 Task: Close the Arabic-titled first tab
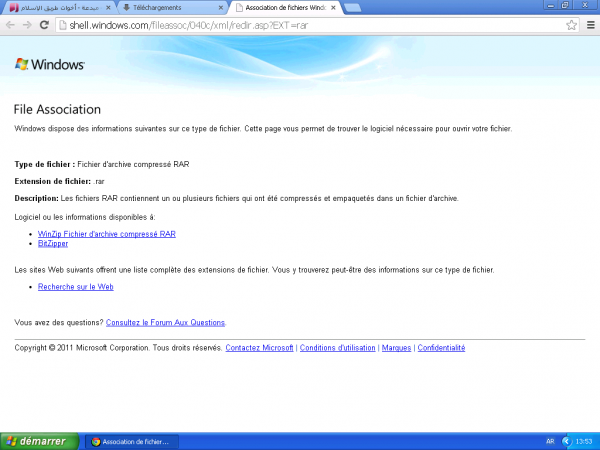pyautogui.click(x=108, y=8)
